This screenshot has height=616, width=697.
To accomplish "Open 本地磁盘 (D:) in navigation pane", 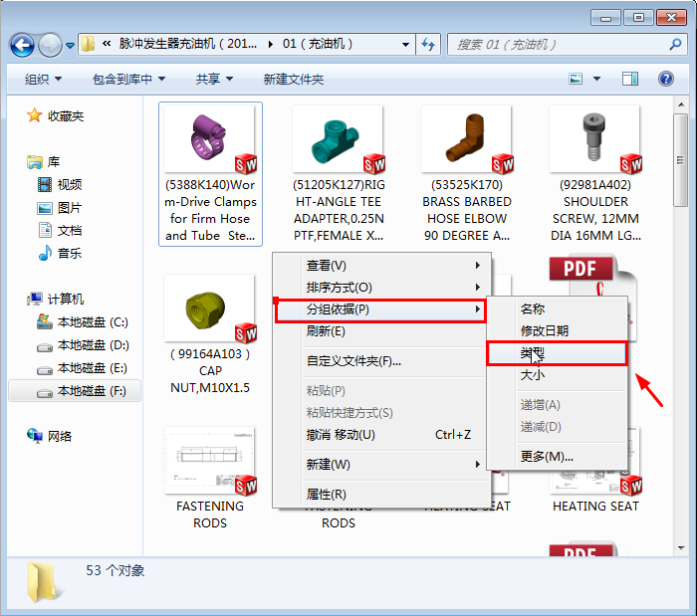I will tap(93, 345).
